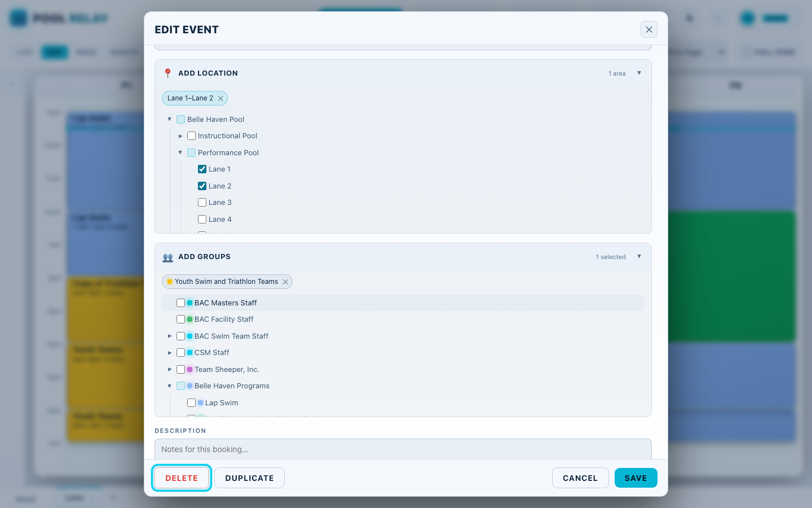Check the CSM Staff checkbox

tap(181, 353)
